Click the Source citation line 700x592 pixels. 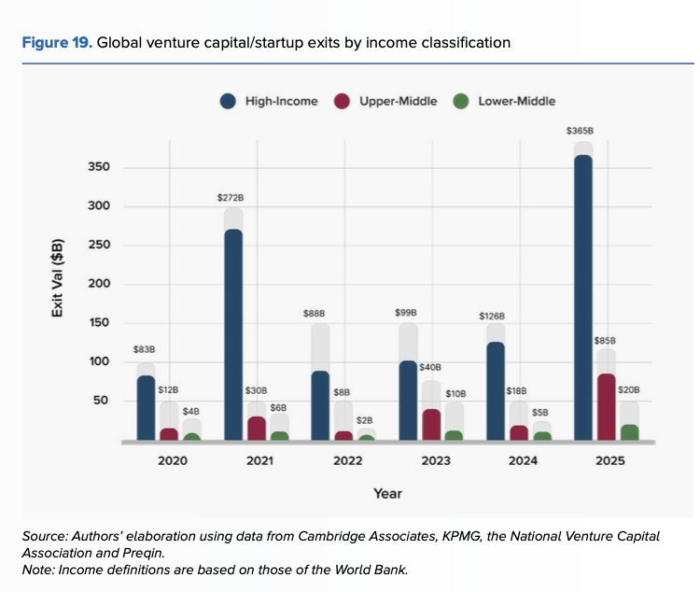pyautogui.click(x=341, y=544)
